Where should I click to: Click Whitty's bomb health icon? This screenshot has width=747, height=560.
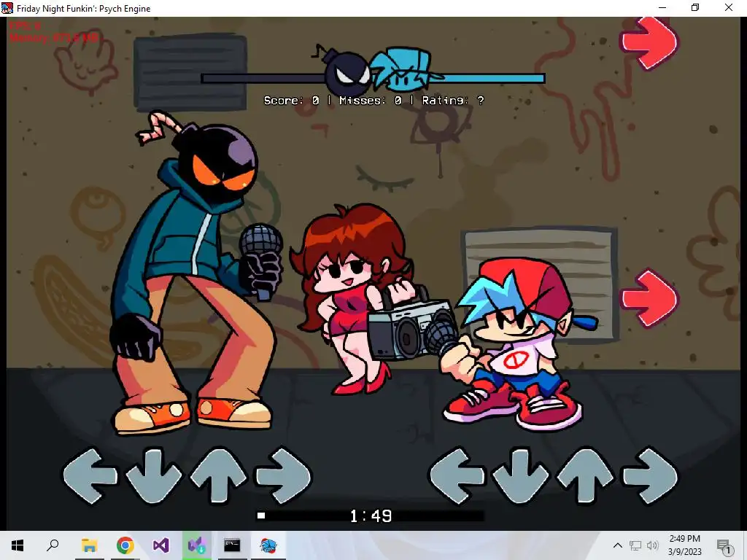click(346, 71)
